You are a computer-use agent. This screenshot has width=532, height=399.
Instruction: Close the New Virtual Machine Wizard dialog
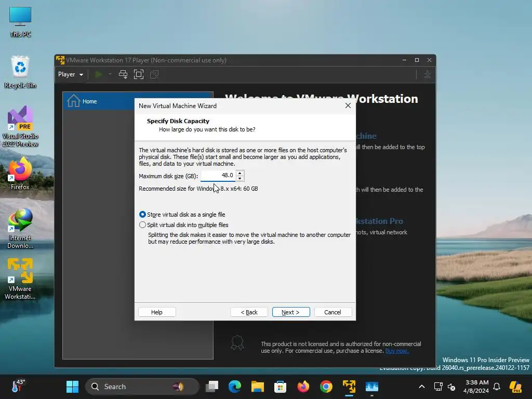point(348,106)
